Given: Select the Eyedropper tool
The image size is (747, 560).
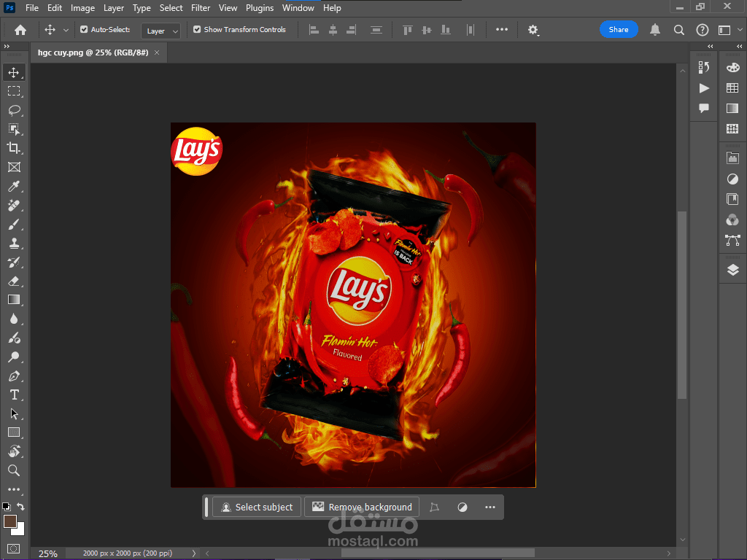Looking at the screenshot, I should click(14, 186).
